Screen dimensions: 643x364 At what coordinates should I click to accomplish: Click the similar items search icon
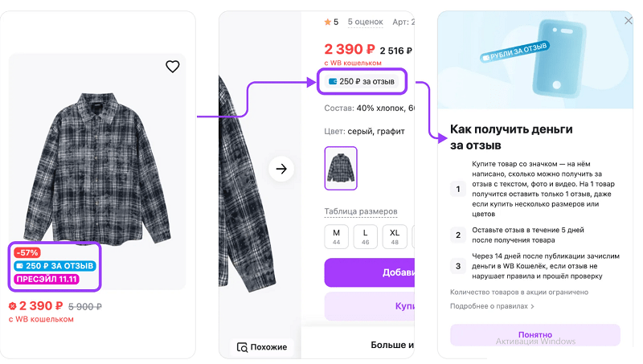coord(242,347)
